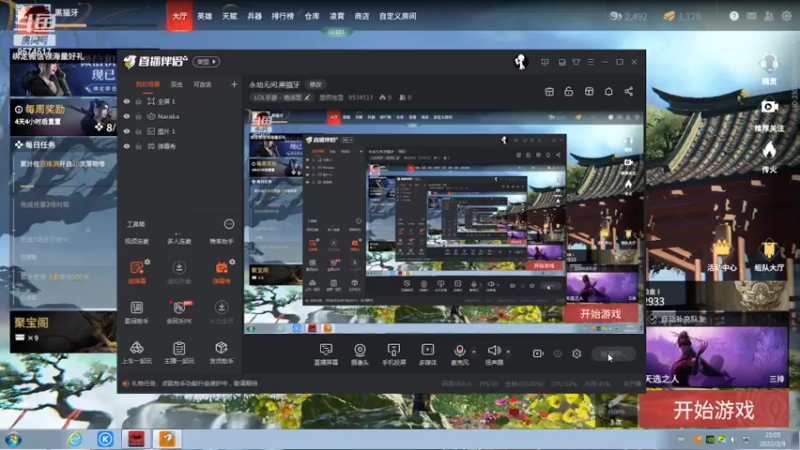Lock the 图片 1 layer
800x450 pixels.
(138, 131)
